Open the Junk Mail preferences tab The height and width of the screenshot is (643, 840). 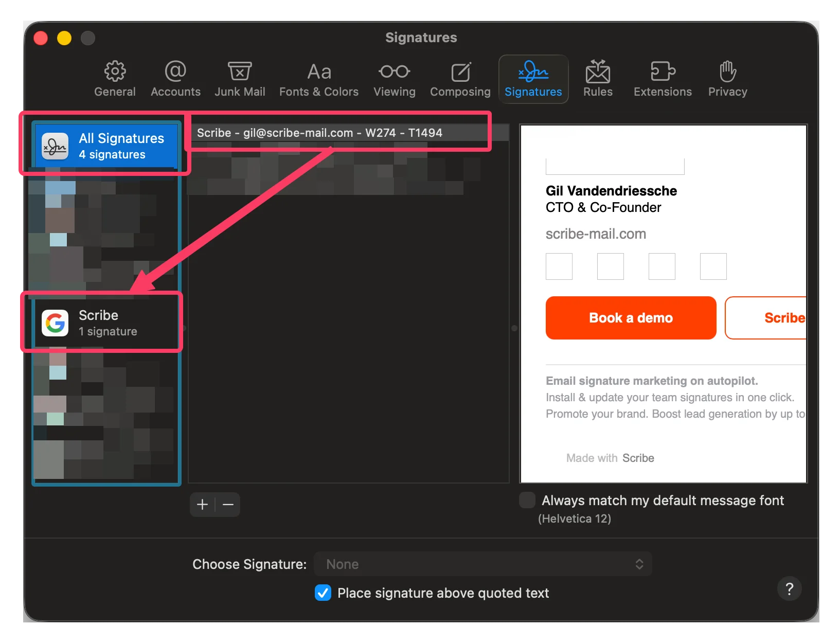point(240,79)
